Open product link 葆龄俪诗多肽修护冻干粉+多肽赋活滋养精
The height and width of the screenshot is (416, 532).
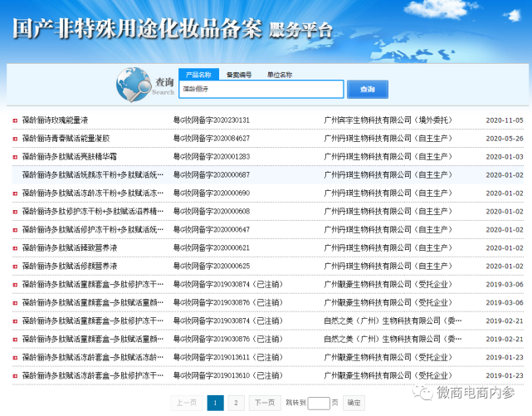(93, 212)
